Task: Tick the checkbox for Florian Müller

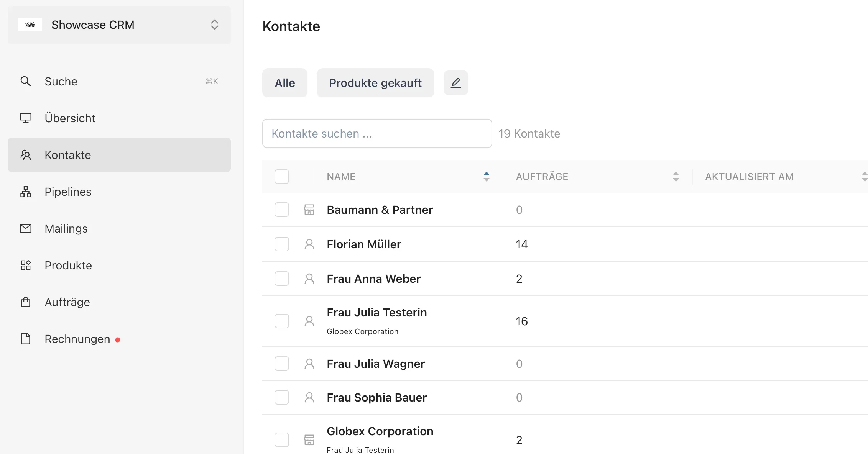Action: click(281, 244)
